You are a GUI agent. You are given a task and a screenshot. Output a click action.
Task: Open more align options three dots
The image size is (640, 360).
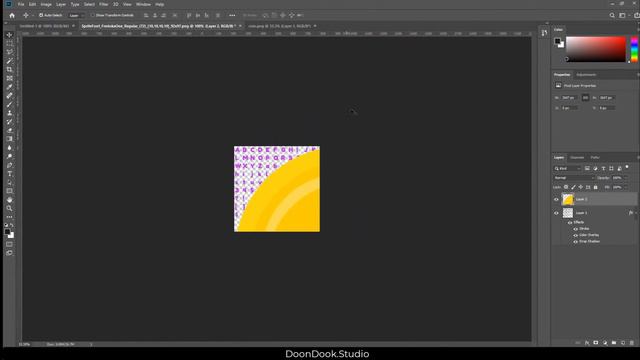click(x=232, y=16)
